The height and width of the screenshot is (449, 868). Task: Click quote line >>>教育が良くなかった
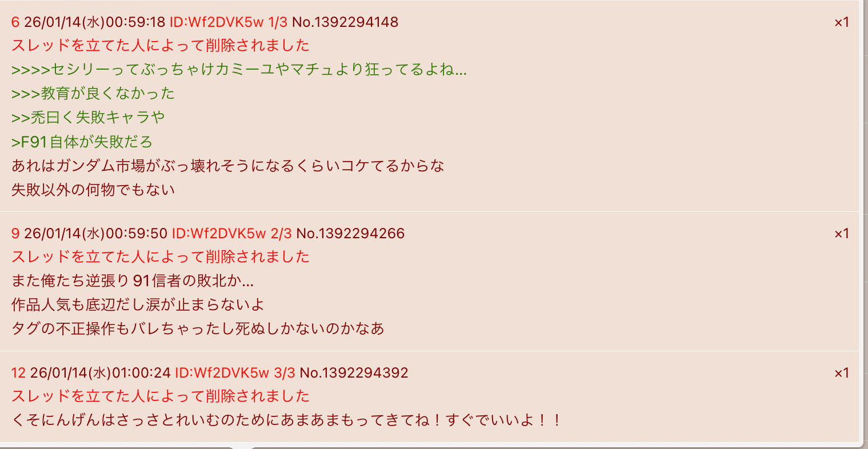click(93, 93)
